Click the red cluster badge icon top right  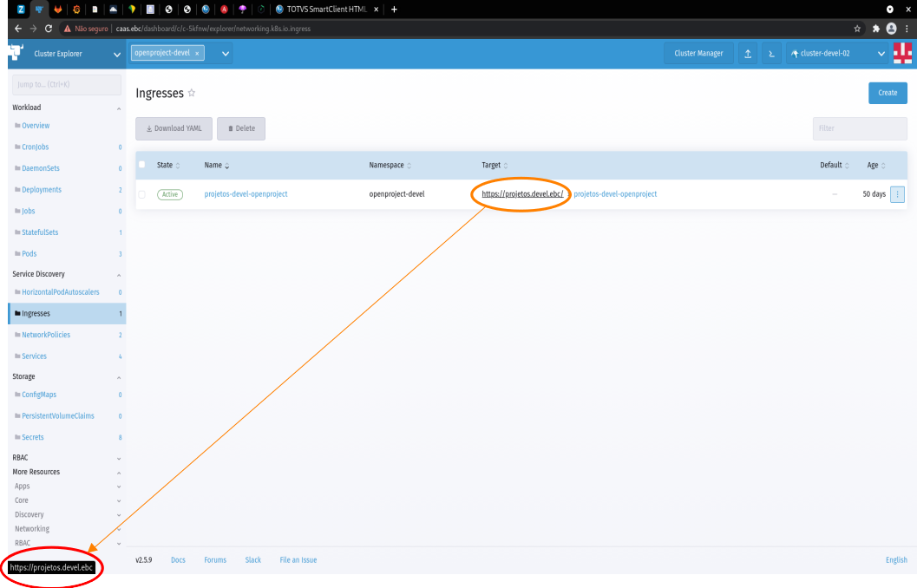[x=902, y=53]
